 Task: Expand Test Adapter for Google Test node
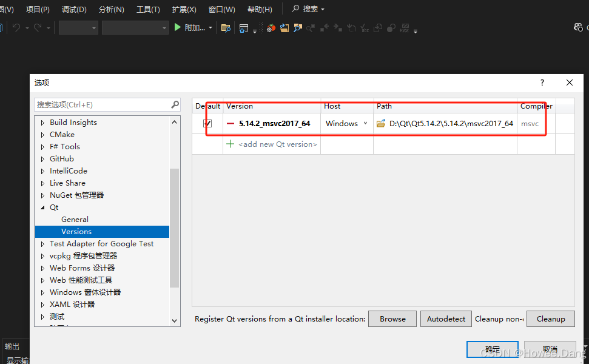(x=42, y=244)
